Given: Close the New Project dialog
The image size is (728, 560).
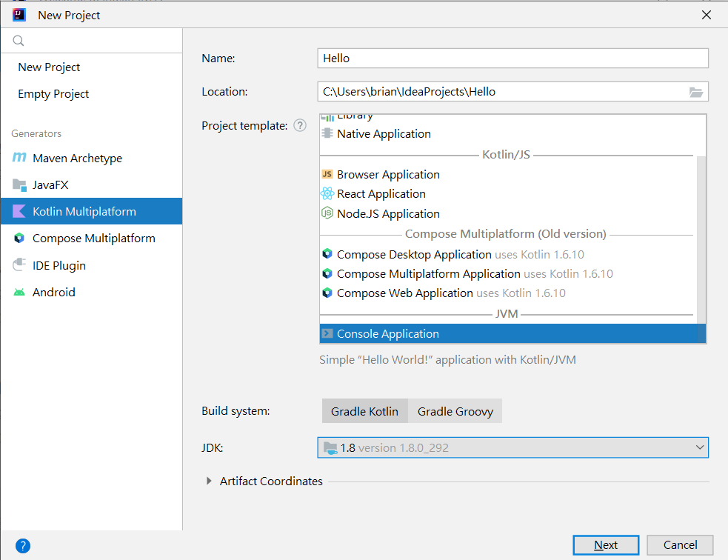Looking at the screenshot, I should [x=707, y=15].
